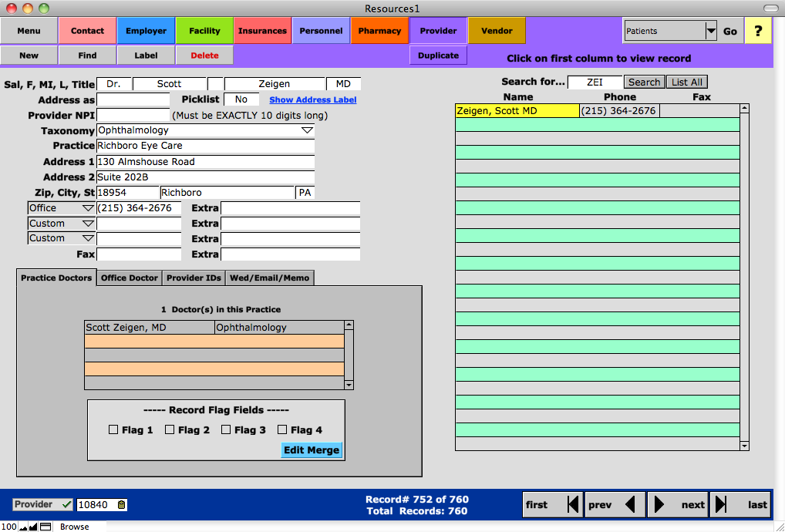
Task: Click the zoom in mountain icon
Action: pos(33,527)
